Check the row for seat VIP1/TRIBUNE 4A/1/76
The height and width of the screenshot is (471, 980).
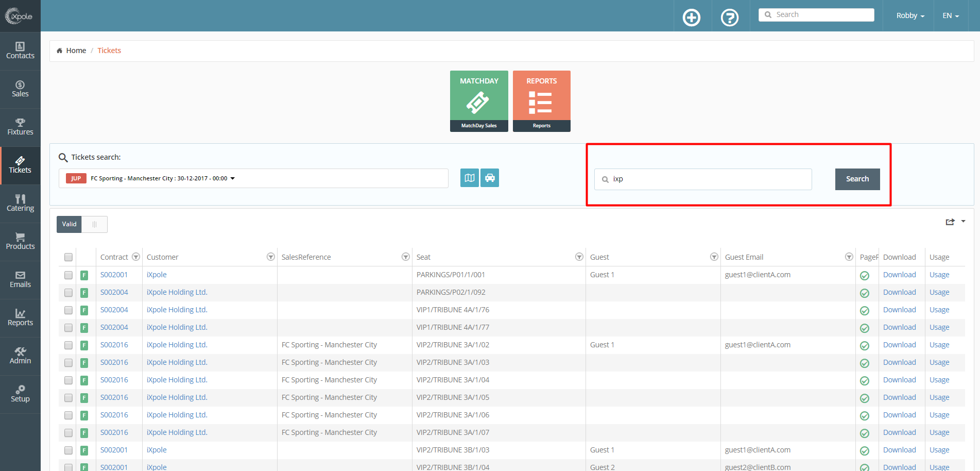(68, 310)
